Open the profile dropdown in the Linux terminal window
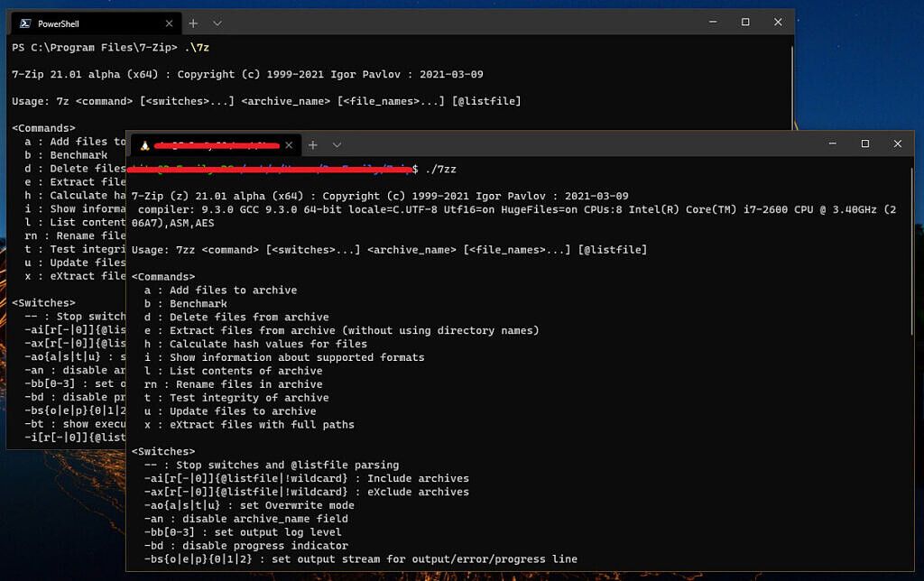 (337, 144)
